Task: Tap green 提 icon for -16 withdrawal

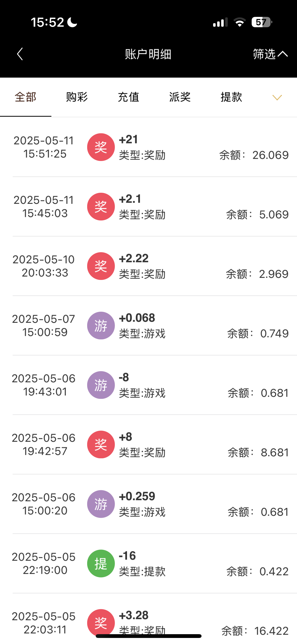Action: (x=101, y=563)
